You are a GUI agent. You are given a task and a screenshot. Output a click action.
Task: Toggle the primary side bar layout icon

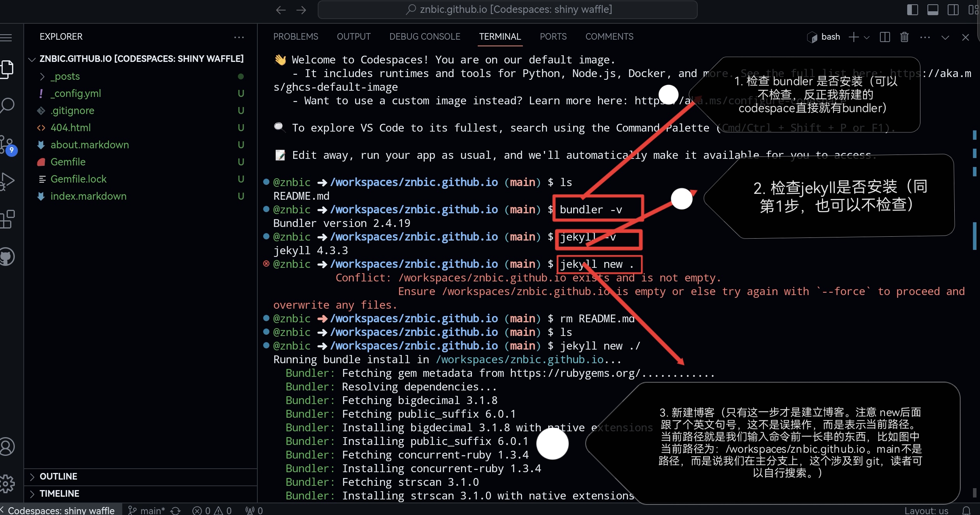point(912,10)
